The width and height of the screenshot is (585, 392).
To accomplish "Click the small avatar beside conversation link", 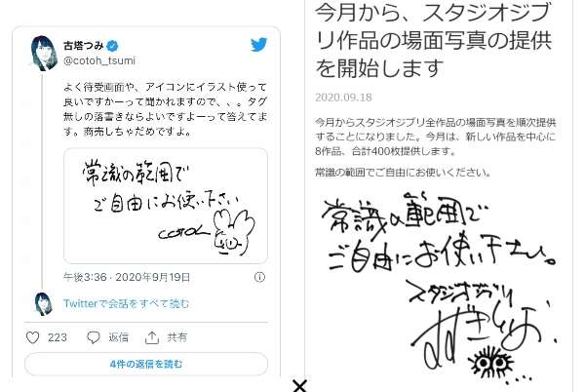I will point(44,304).
